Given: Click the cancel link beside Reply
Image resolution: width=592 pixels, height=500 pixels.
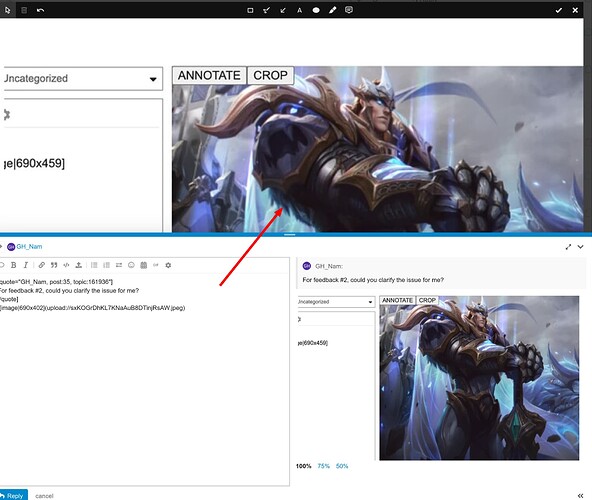Looking at the screenshot, I should pyautogui.click(x=44, y=496).
